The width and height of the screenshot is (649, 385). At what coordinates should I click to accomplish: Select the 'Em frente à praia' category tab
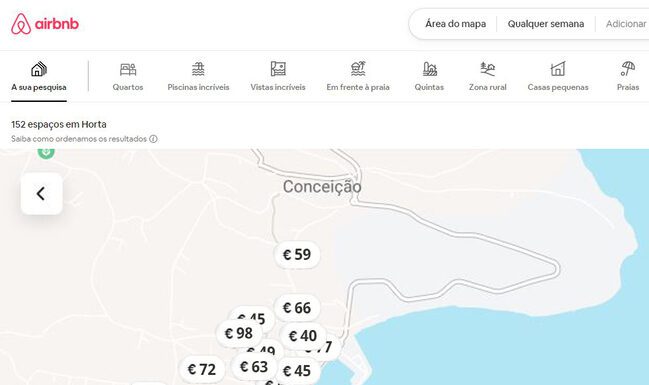(358, 77)
